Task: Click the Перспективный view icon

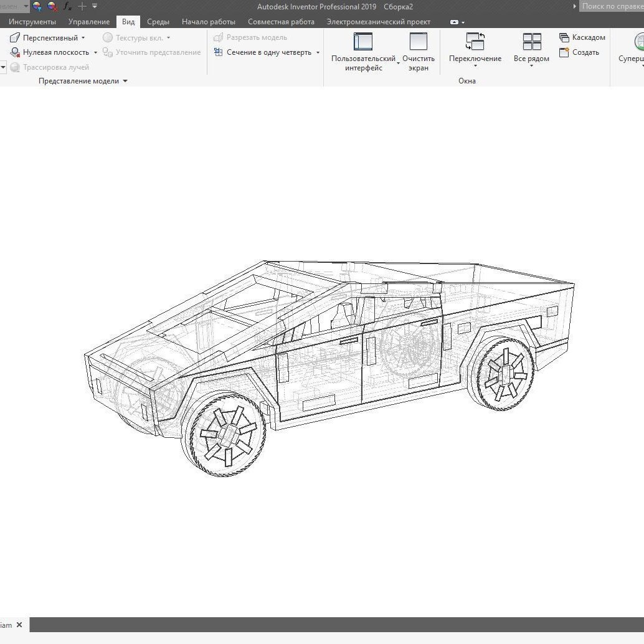Action: 15,38
